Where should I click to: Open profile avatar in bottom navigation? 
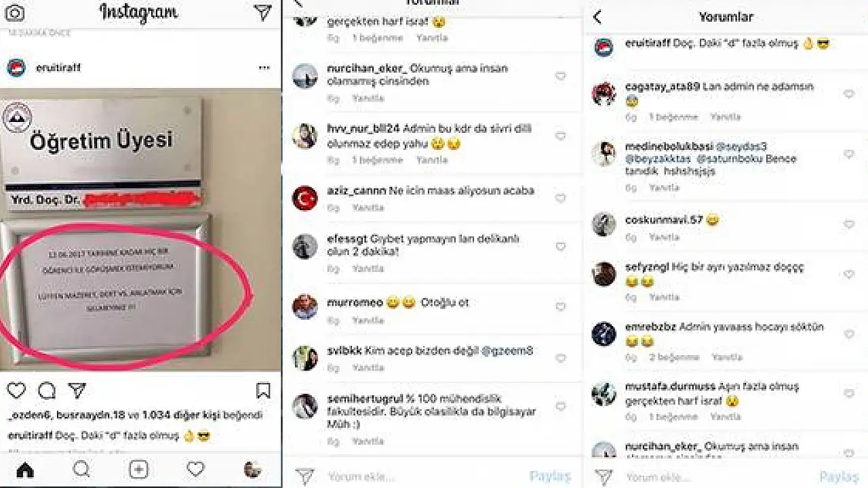[x=253, y=469]
